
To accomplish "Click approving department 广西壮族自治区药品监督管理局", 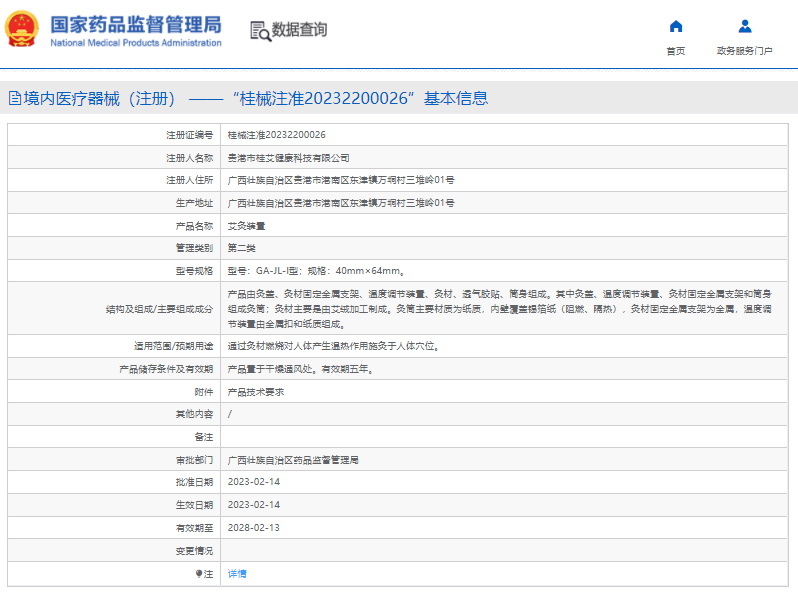I will [x=293, y=460].
